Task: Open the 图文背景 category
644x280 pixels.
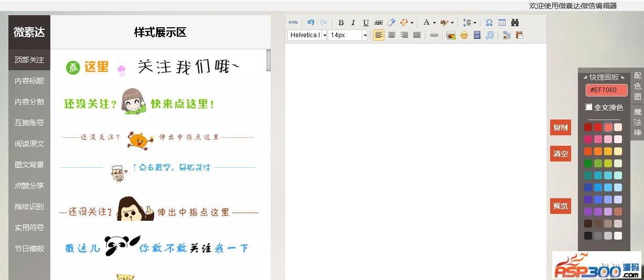Action: (x=29, y=165)
